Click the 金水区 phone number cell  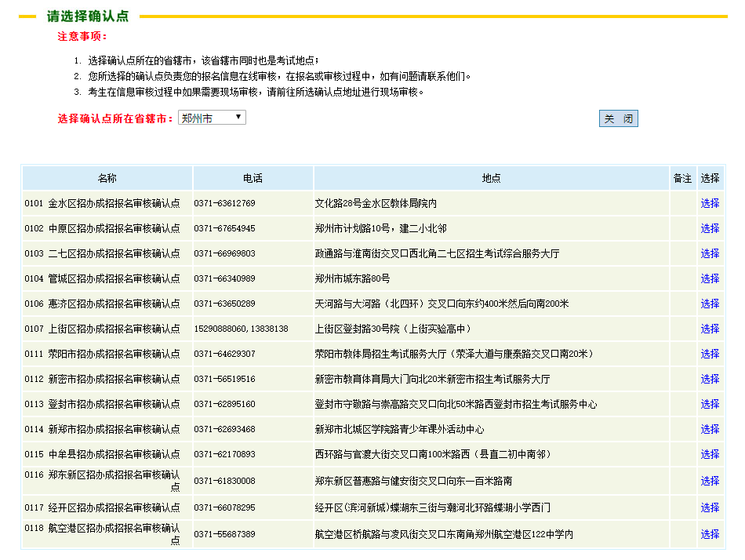pos(225,203)
